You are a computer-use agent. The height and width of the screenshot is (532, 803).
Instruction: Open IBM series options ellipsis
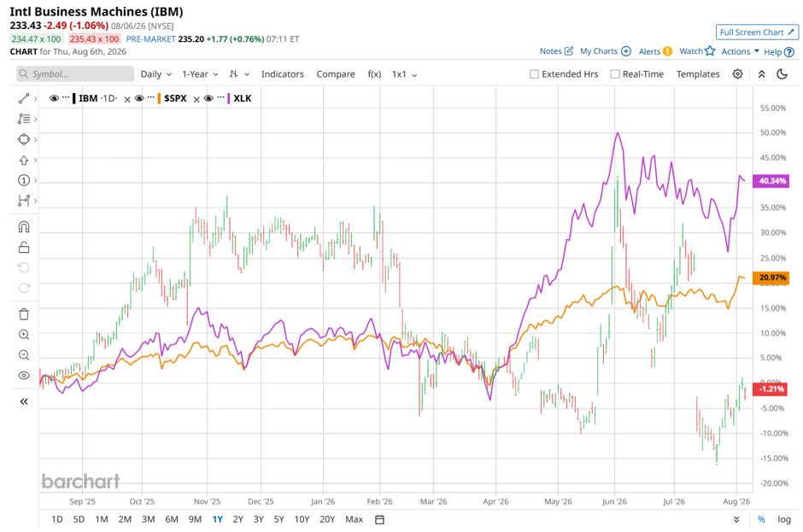tap(66, 98)
